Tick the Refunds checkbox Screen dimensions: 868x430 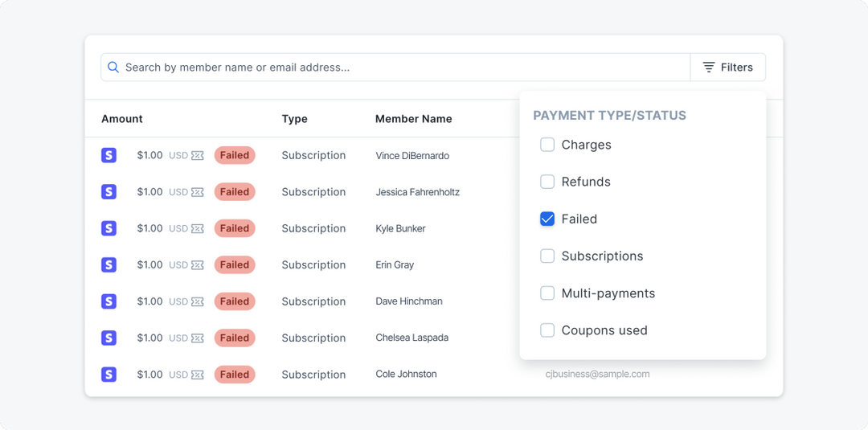(x=547, y=182)
